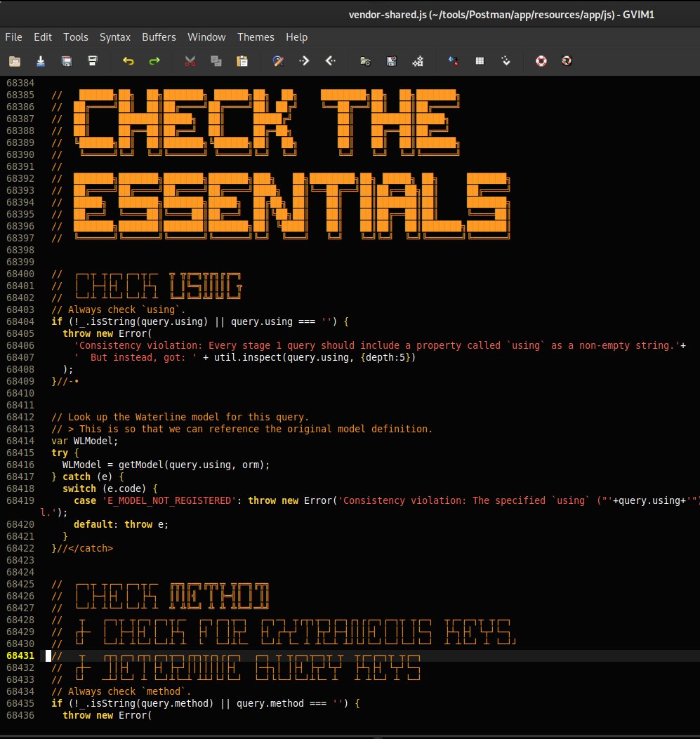This screenshot has width=700, height=739.
Task: Click the Save All floppy icon
Action: [67, 61]
